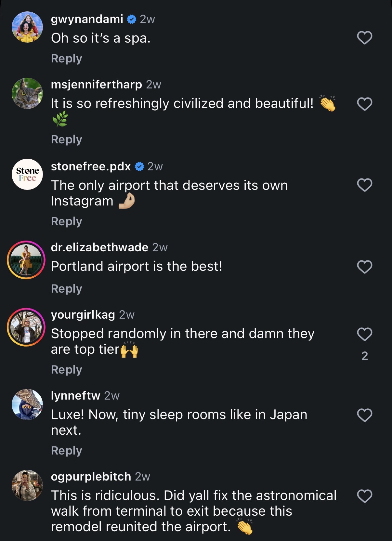Open the ogpurplebitch username link
Screen dimensions: 392x541
[x=91, y=477]
